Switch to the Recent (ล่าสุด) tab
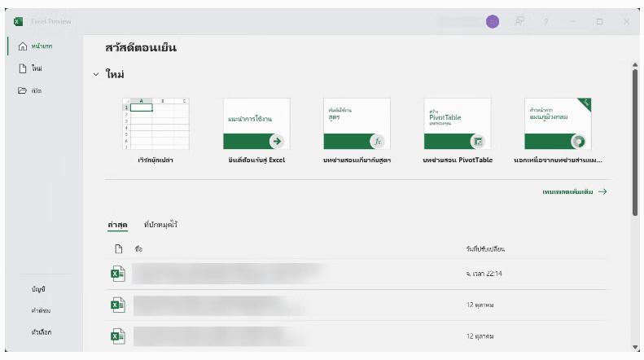 (x=117, y=225)
